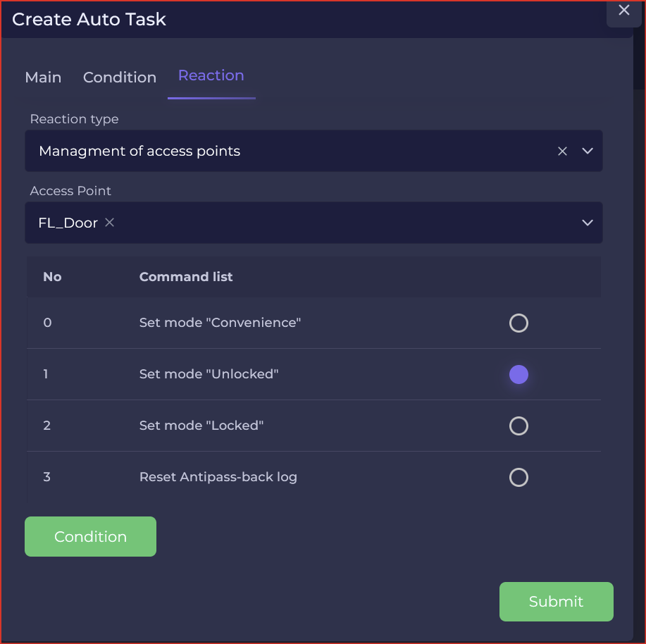Expand the Access Point dropdown arrow
Viewport: 646px width, 644px height.
(587, 223)
